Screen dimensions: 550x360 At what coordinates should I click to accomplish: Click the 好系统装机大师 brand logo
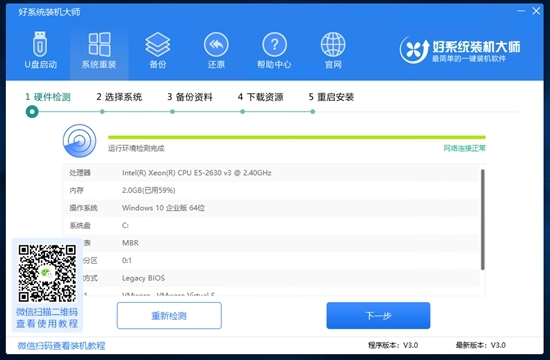pyautogui.click(x=460, y=50)
